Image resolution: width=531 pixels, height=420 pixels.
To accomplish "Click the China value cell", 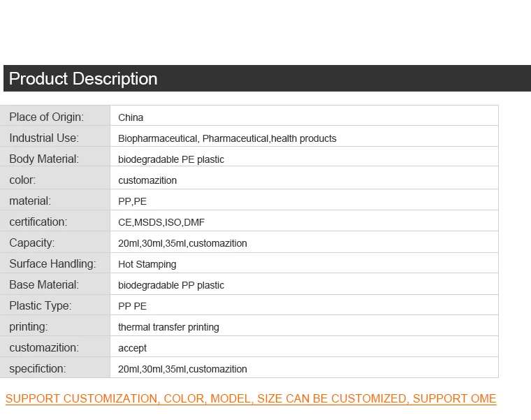I will 131,117.
